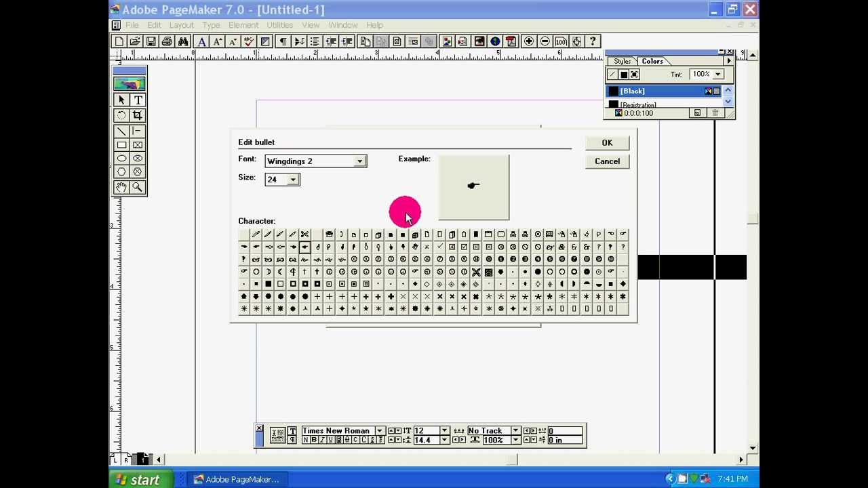Image resolution: width=868 pixels, height=488 pixels.
Task: Click the Print toolbar icon
Action: click(167, 41)
